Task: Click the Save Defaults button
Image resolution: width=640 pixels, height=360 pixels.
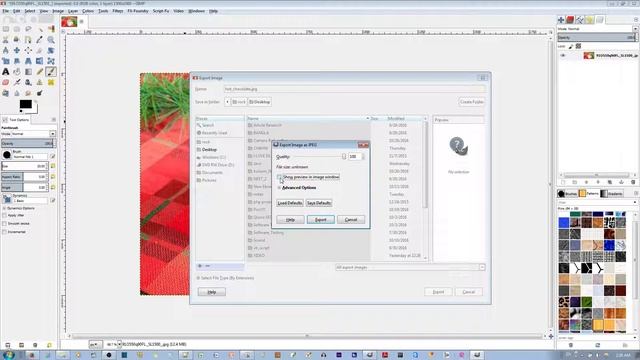Action: pos(319,203)
